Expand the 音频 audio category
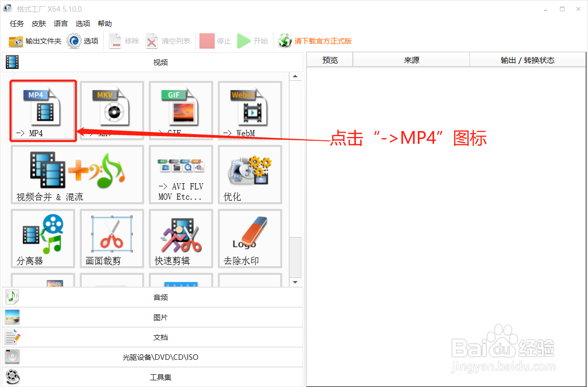 (x=160, y=297)
